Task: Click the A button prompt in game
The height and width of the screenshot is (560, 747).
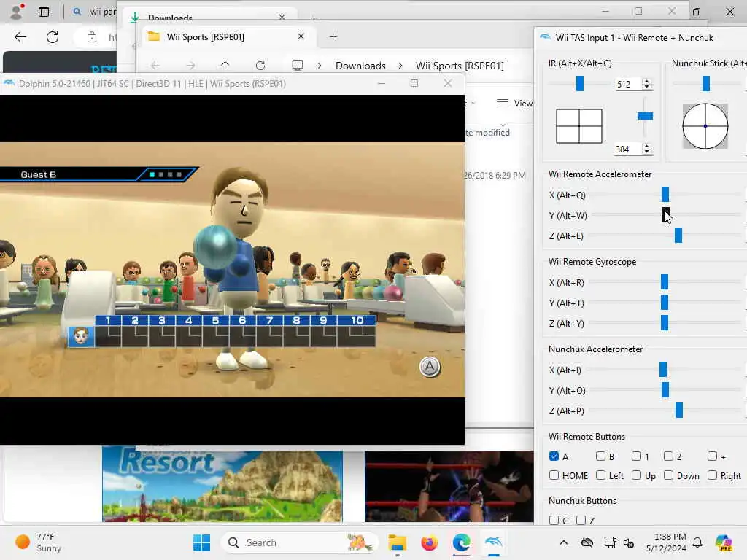Action: 430,367
